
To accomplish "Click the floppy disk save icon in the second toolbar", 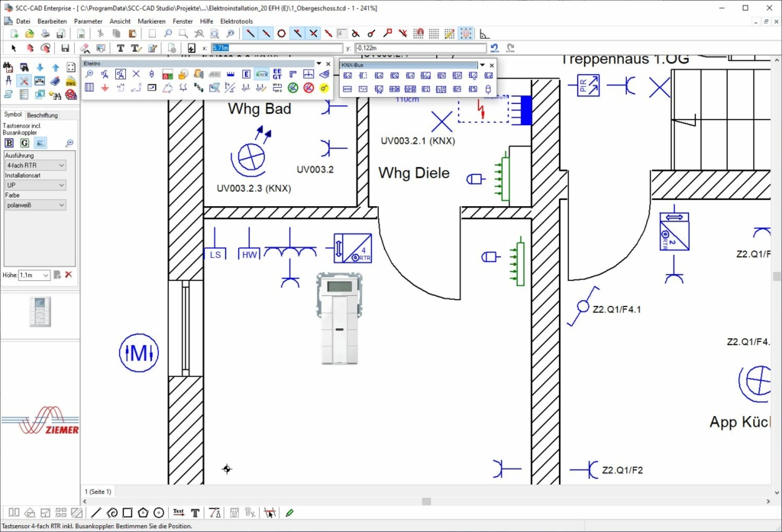I will point(65,48).
